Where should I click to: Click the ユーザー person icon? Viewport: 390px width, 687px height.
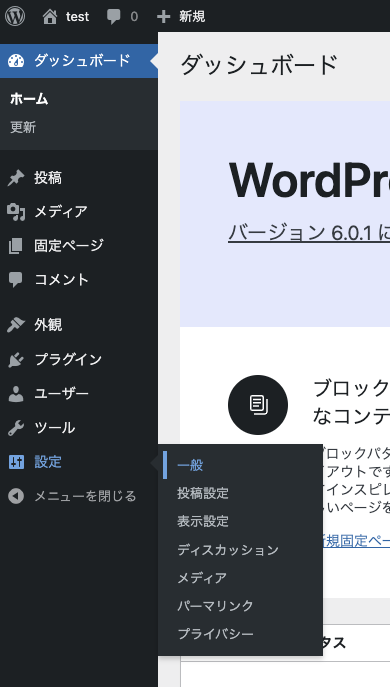tap(16, 394)
